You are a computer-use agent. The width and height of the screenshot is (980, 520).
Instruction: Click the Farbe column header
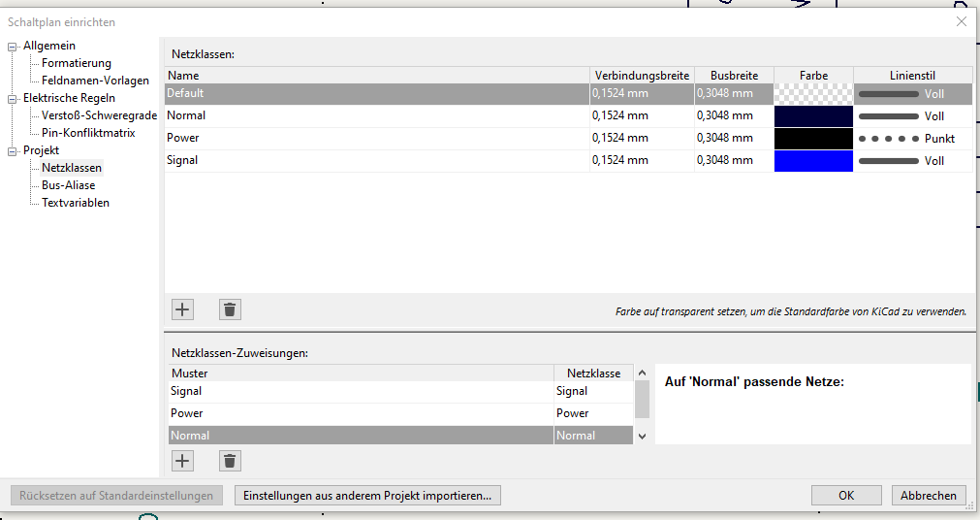click(x=813, y=75)
